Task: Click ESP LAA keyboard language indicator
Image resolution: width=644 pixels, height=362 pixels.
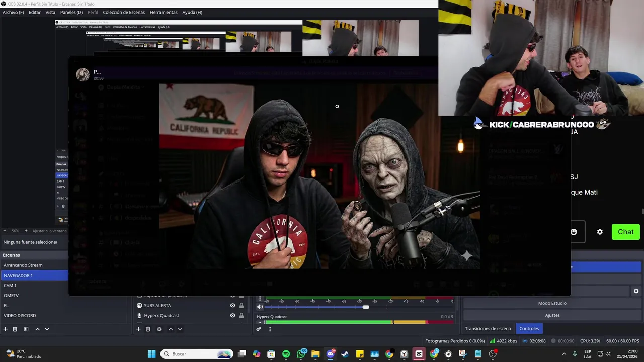Action: pyautogui.click(x=588, y=354)
